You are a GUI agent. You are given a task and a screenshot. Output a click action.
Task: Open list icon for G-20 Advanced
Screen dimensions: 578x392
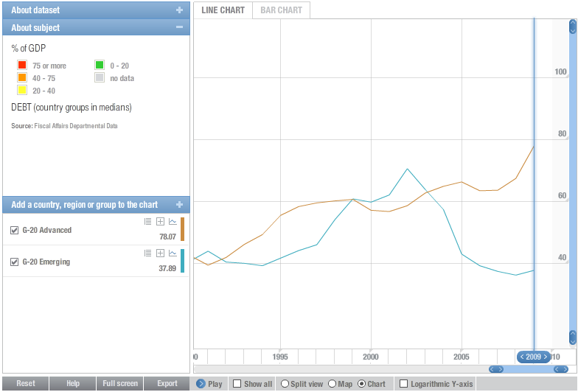tap(147, 221)
